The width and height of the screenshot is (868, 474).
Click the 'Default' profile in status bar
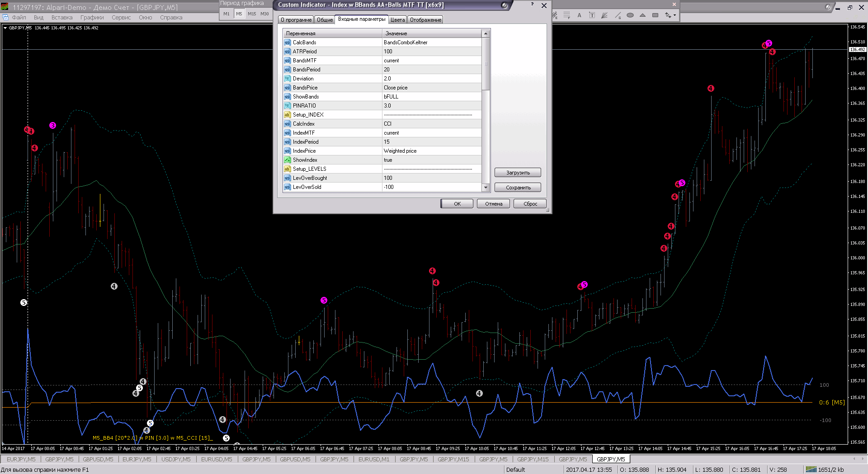click(x=515, y=470)
